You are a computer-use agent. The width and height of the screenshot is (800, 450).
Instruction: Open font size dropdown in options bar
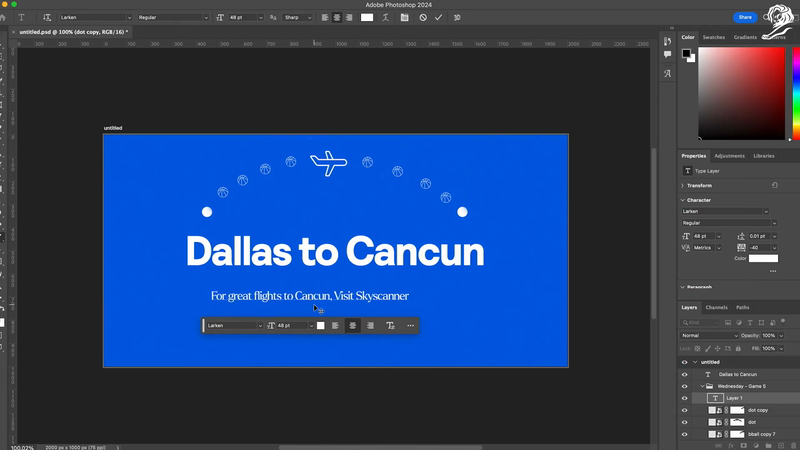click(x=261, y=17)
